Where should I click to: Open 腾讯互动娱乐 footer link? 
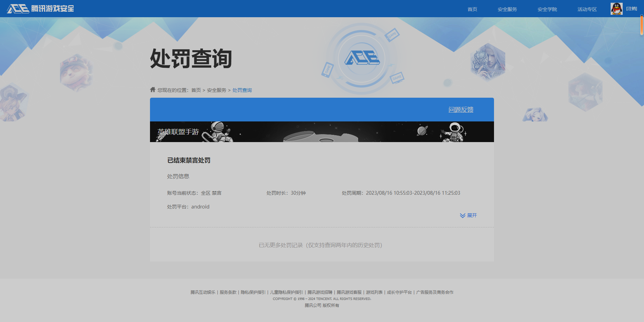coord(203,292)
